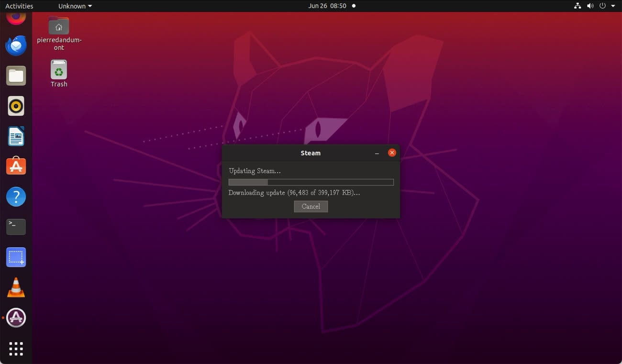This screenshot has width=622, height=364.
Task: Launch LibreOffice Writer from the dock
Action: 16,136
